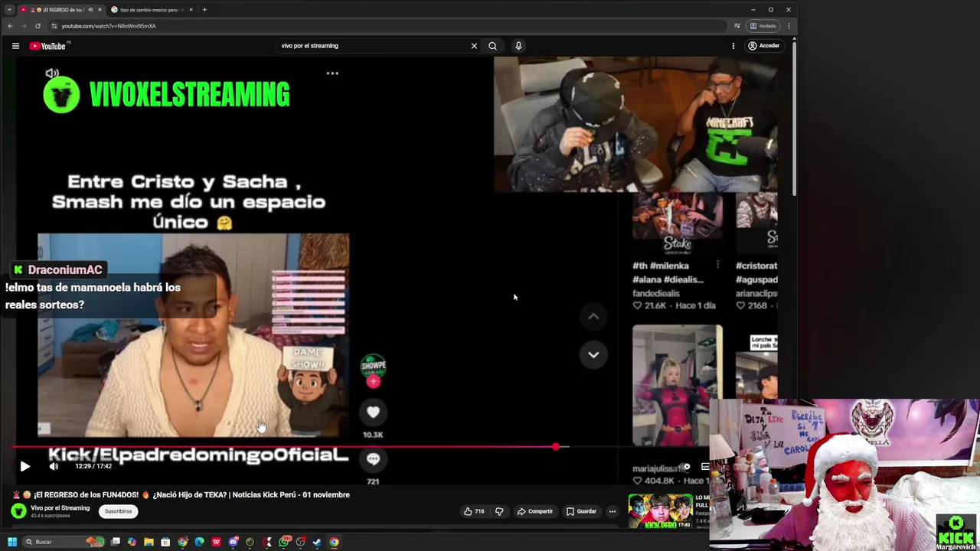Open YouTube settings three-dot menu
The image size is (980, 551).
(x=733, y=46)
